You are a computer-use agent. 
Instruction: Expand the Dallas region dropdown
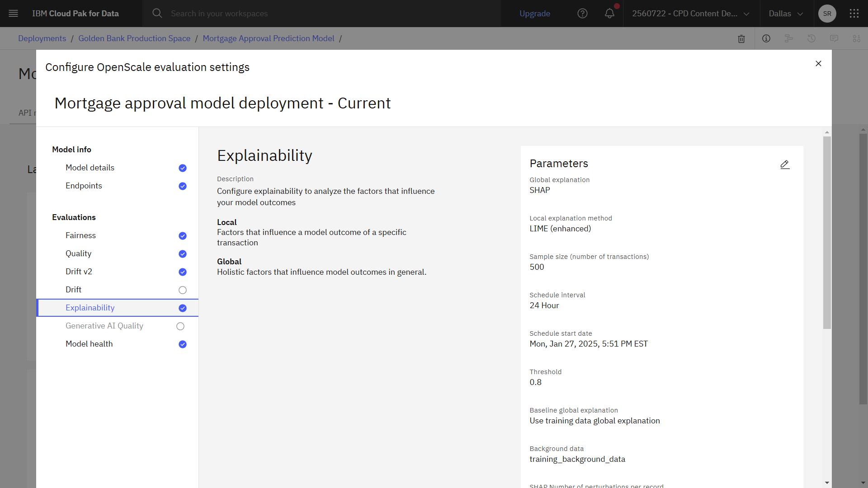[784, 13]
